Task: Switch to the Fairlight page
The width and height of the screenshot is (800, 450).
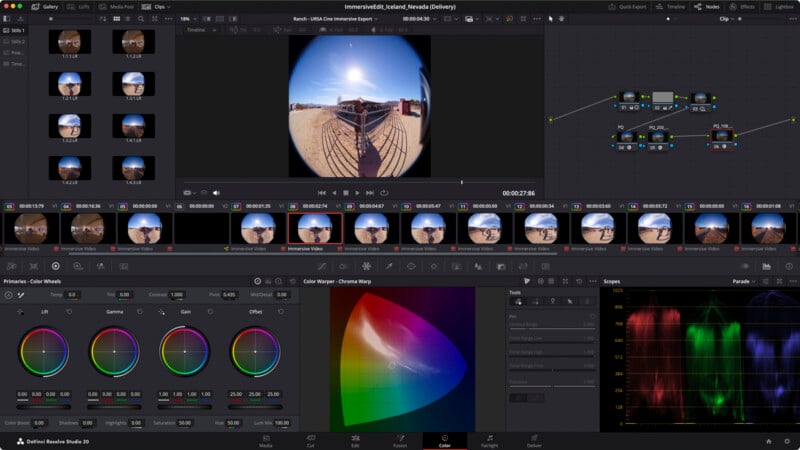Action: (489, 438)
